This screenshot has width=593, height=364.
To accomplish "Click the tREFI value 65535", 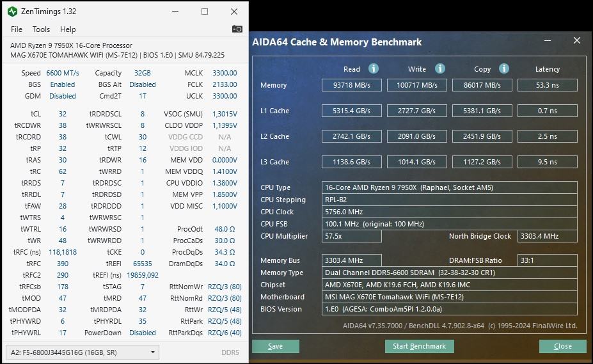I will 143,264.
